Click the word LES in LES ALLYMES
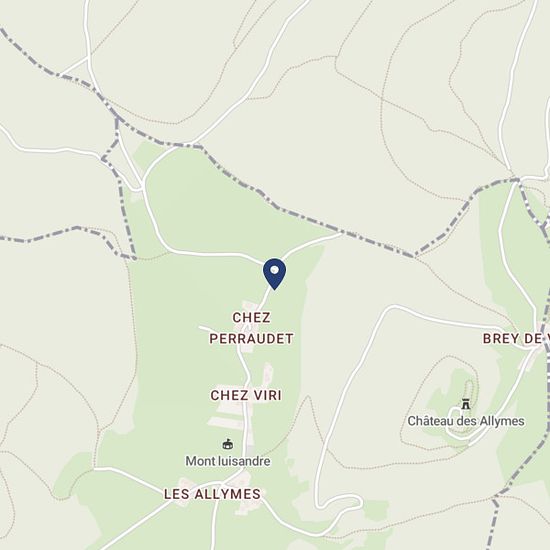The image size is (550, 550). click(177, 494)
